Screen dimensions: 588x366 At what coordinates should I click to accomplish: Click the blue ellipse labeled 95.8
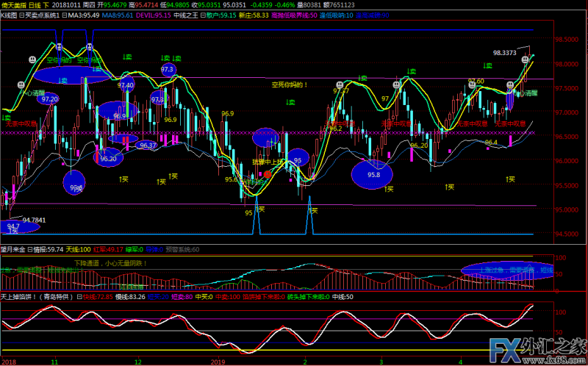372,175
